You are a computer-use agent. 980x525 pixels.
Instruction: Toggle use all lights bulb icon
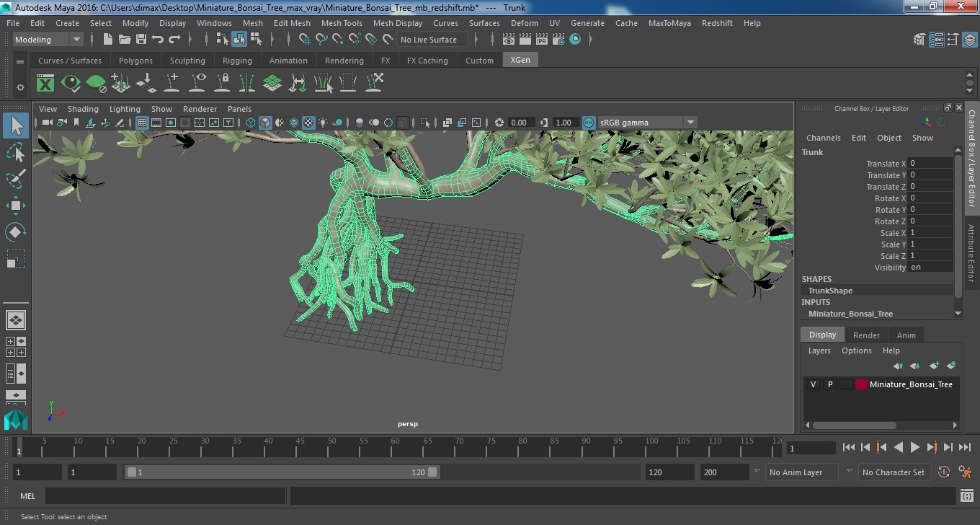click(x=323, y=123)
